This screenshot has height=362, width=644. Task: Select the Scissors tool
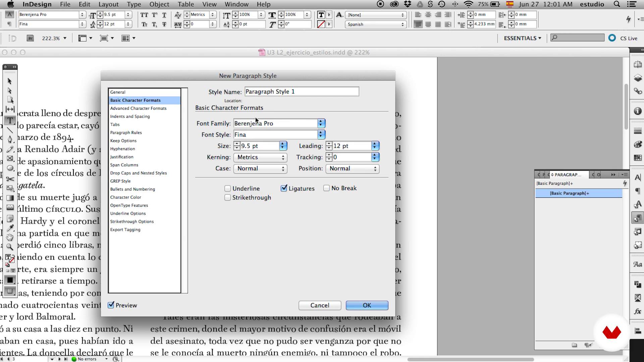10,179
